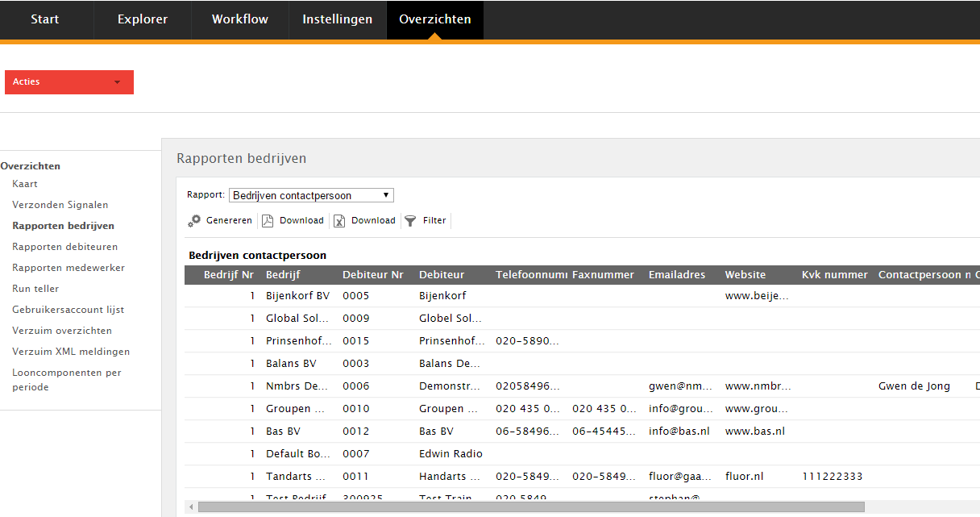This screenshot has height=517, width=980.
Task: Select debiteur number 0010 cell
Action: point(355,409)
